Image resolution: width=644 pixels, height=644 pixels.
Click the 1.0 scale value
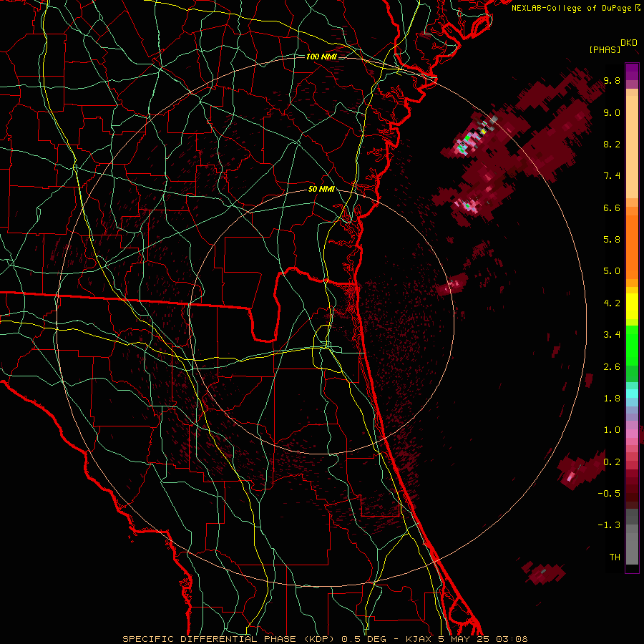[x=612, y=430]
